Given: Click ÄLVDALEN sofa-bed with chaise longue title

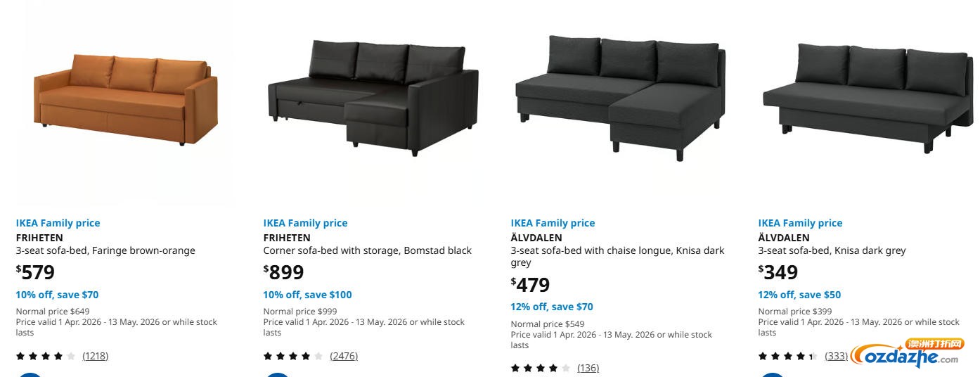Looking at the screenshot, I should (x=617, y=250).
